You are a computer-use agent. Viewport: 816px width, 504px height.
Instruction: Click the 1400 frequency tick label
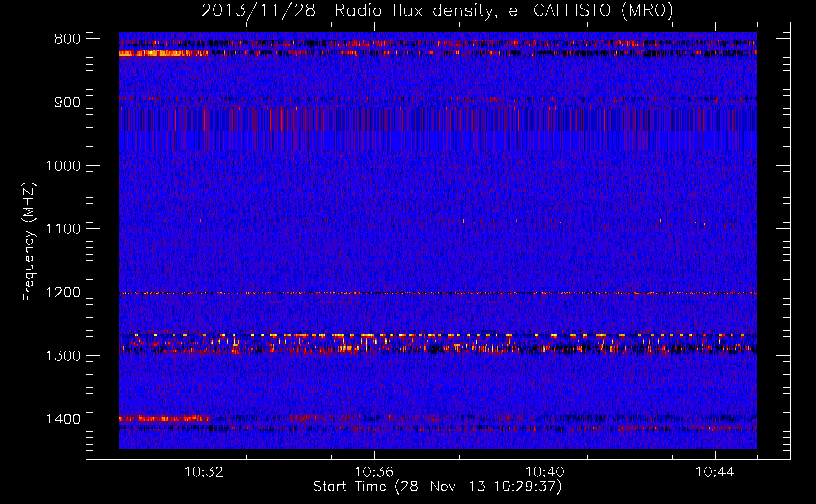63,419
